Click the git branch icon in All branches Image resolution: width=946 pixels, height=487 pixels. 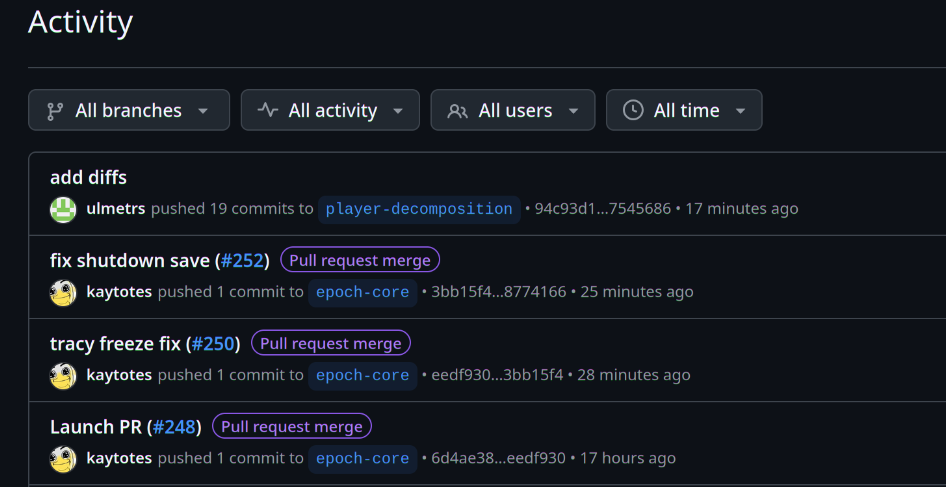(55, 110)
